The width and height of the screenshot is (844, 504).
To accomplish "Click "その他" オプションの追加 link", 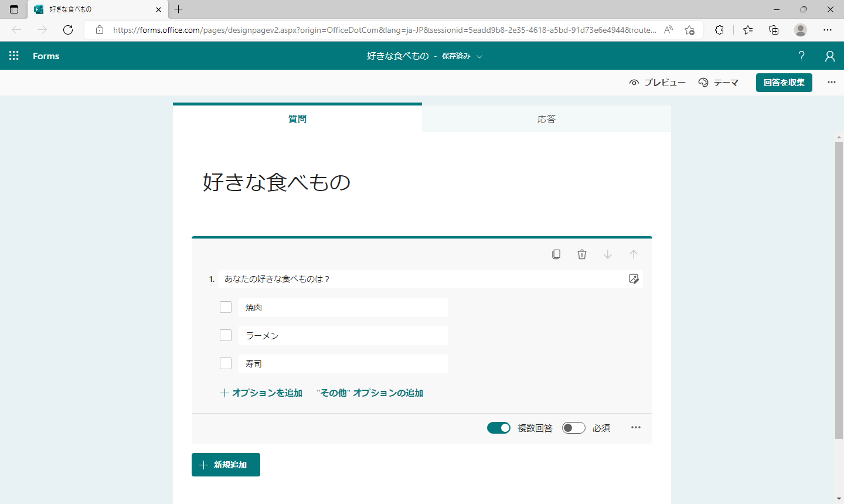I will point(370,393).
